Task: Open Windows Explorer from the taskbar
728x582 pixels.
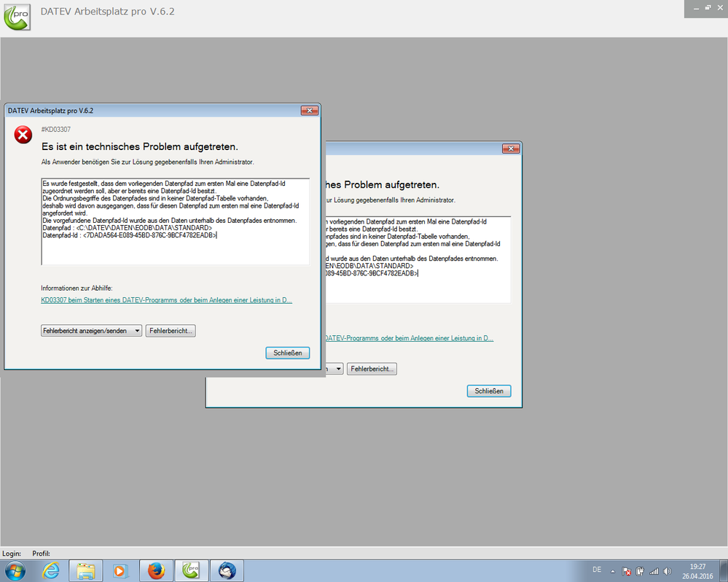Action: click(x=86, y=571)
